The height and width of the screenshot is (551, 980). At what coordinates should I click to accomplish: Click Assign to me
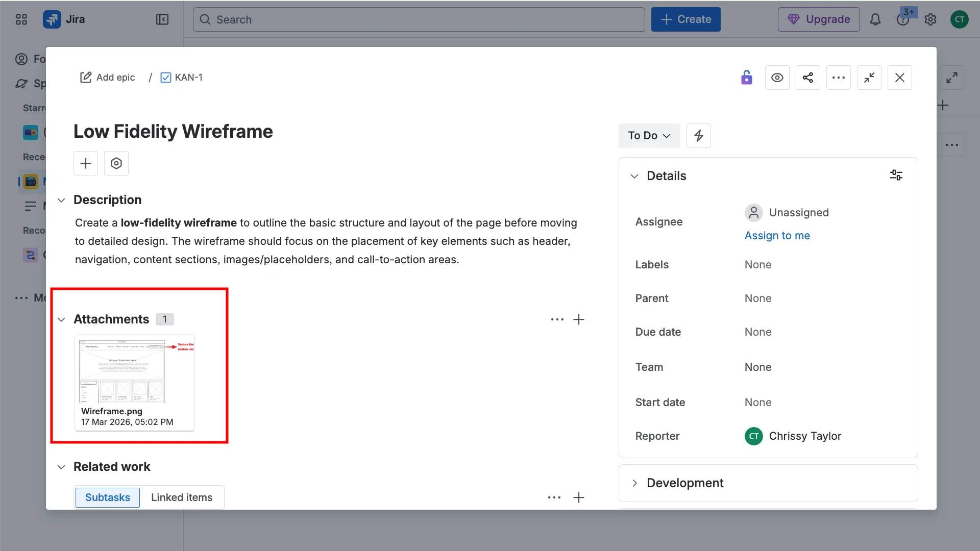coord(777,235)
